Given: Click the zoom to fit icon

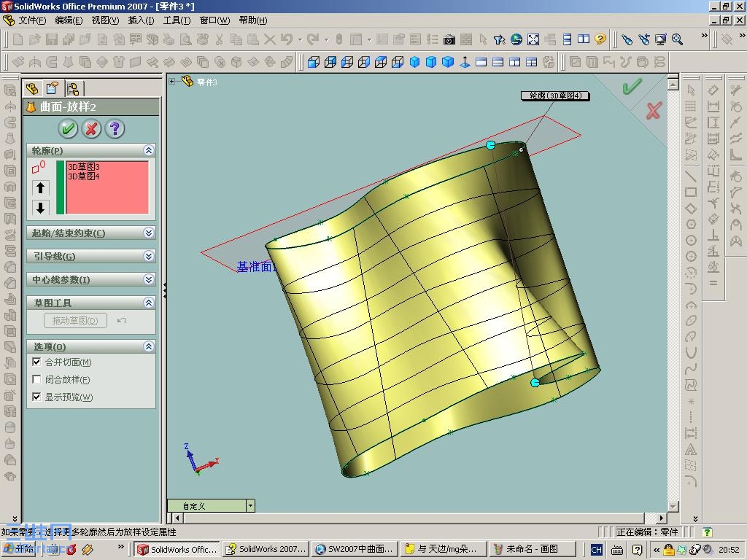Looking at the screenshot, I should coord(533,39).
